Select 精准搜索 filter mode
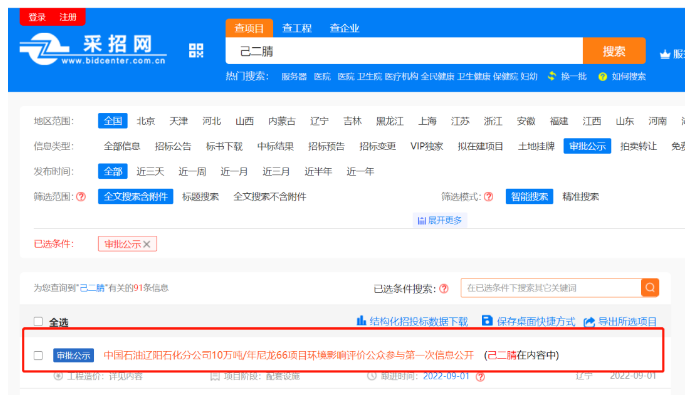 [580, 197]
